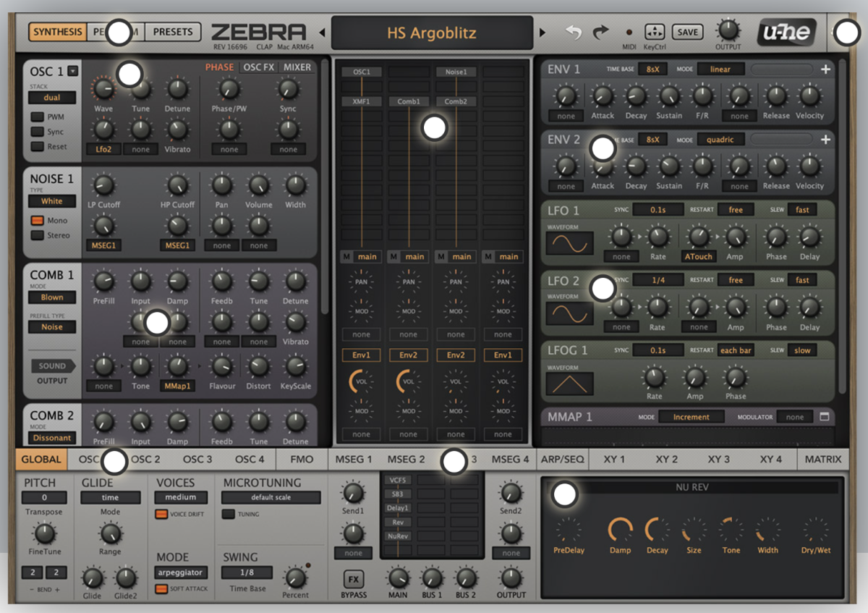The height and width of the screenshot is (613, 868).
Task: Toggle the OSC 1 Sync switch
Action: click(x=36, y=132)
